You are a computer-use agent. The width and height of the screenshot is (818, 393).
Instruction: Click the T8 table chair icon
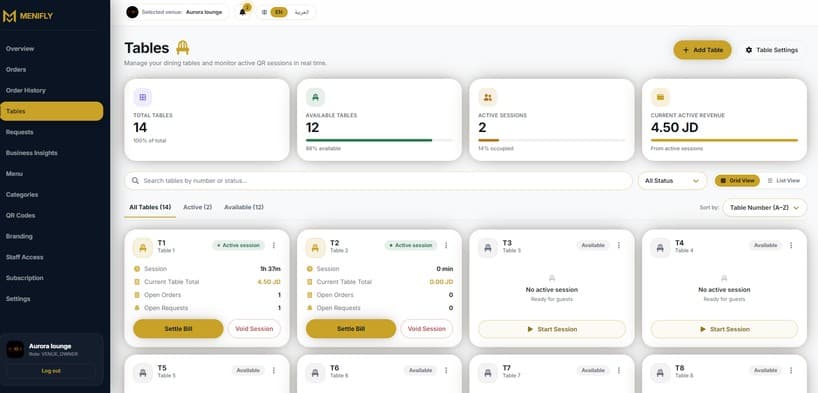click(x=660, y=373)
